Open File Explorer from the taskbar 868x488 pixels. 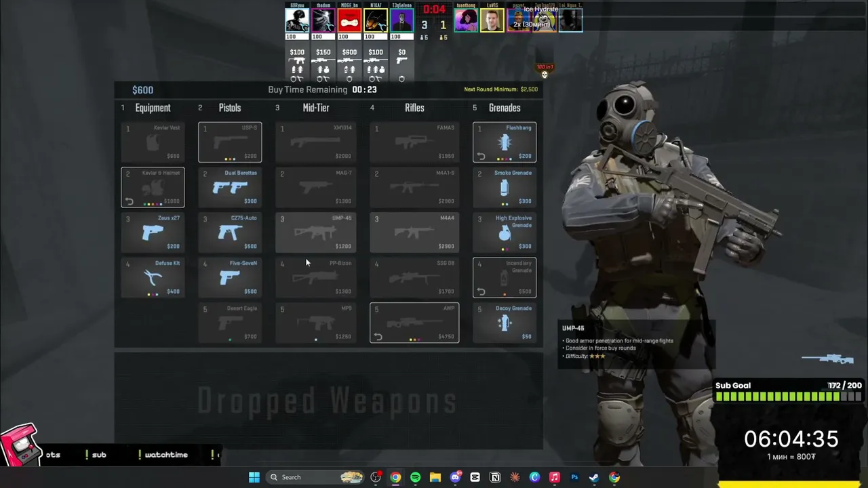click(435, 477)
